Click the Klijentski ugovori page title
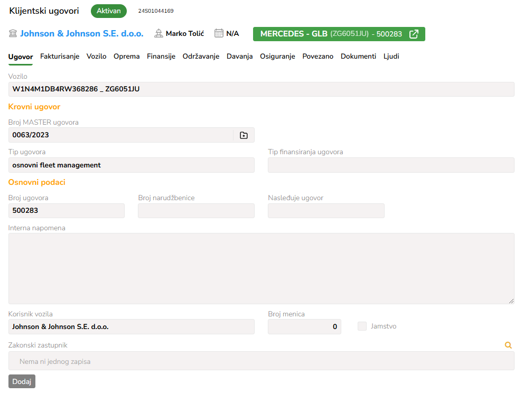 coord(44,11)
